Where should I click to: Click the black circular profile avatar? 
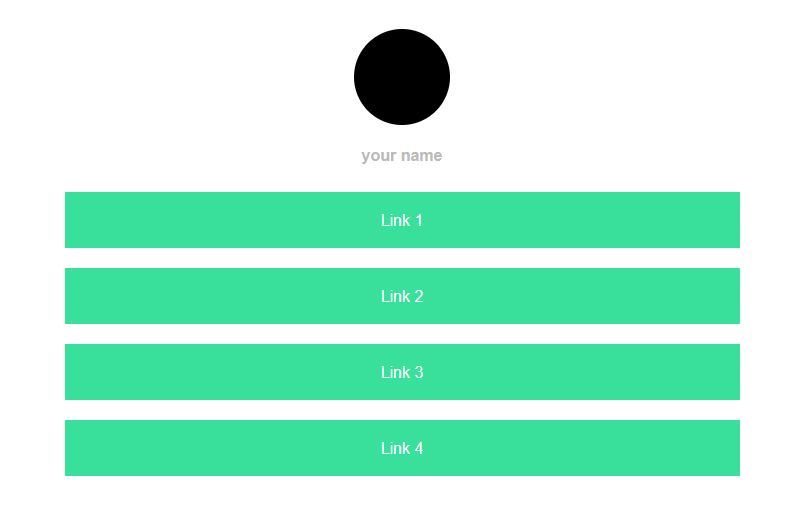point(402,77)
